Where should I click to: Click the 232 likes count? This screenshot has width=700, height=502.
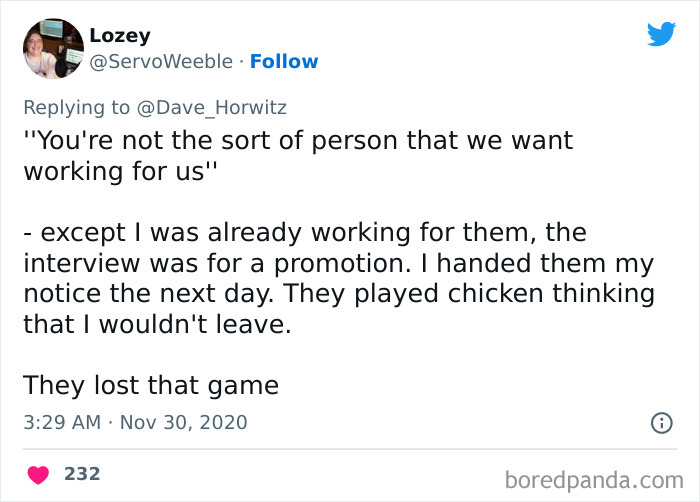(x=82, y=473)
